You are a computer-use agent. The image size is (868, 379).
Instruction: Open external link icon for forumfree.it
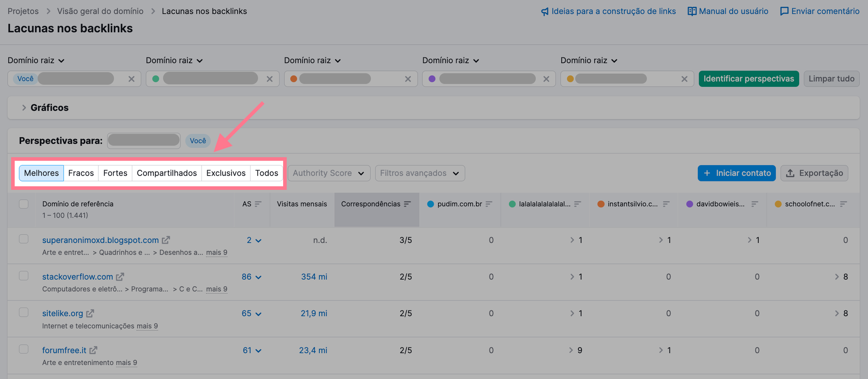(93, 350)
